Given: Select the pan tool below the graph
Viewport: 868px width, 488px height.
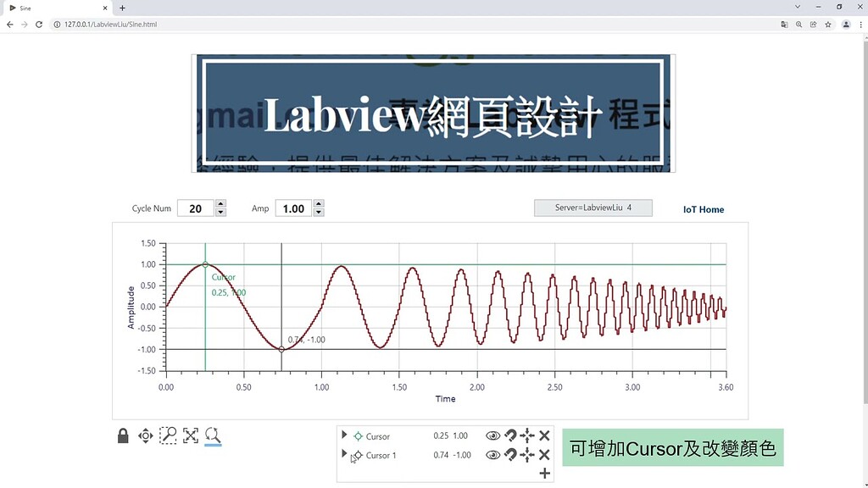Looking at the screenshot, I should pyautogui.click(x=145, y=435).
